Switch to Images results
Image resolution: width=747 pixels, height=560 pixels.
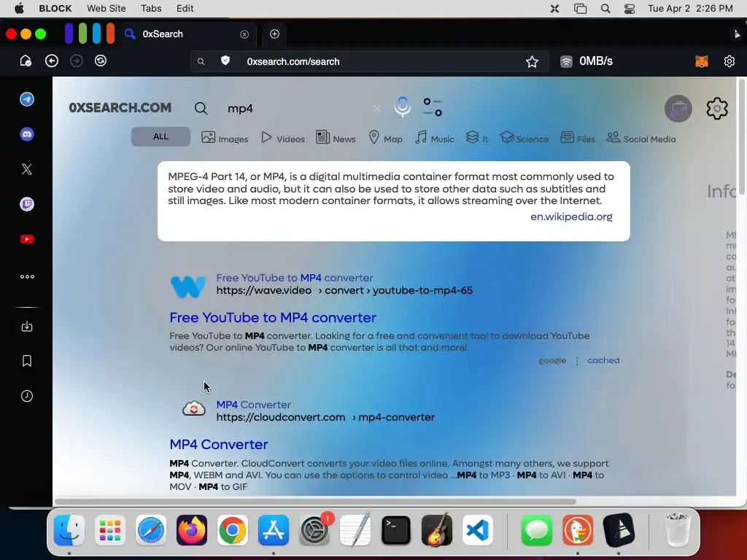(x=225, y=138)
